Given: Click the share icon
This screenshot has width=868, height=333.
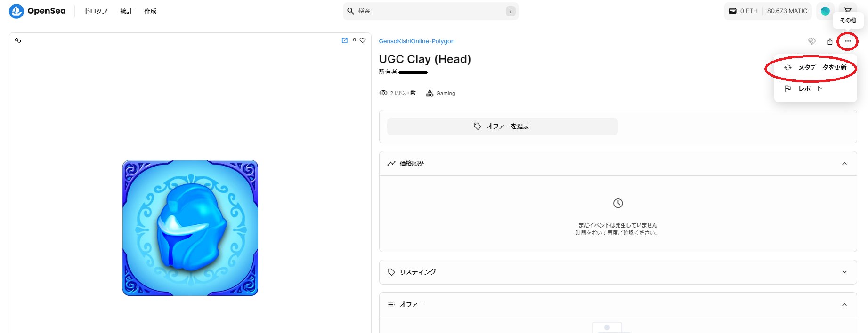Looking at the screenshot, I should 830,41.
